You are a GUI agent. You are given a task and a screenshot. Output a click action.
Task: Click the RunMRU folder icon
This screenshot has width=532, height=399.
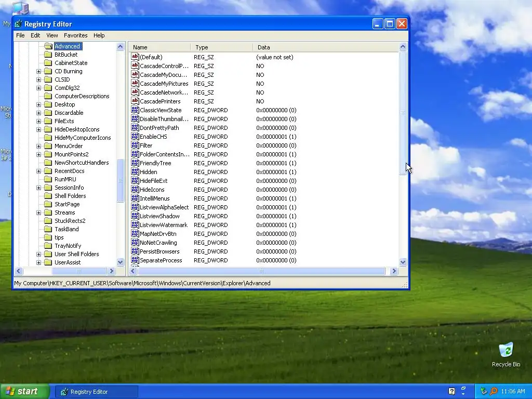[48, 179]
